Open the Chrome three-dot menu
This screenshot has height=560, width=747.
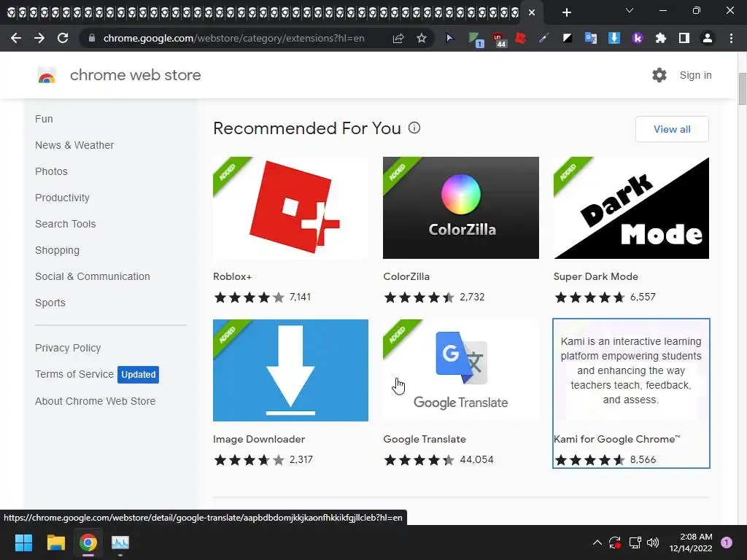coord(731,38)
